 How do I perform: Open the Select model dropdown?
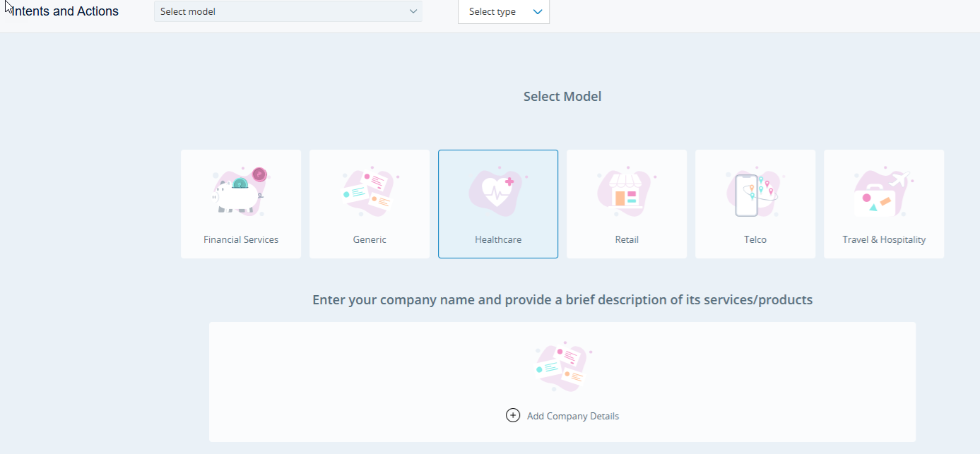(x=288, y=11)
